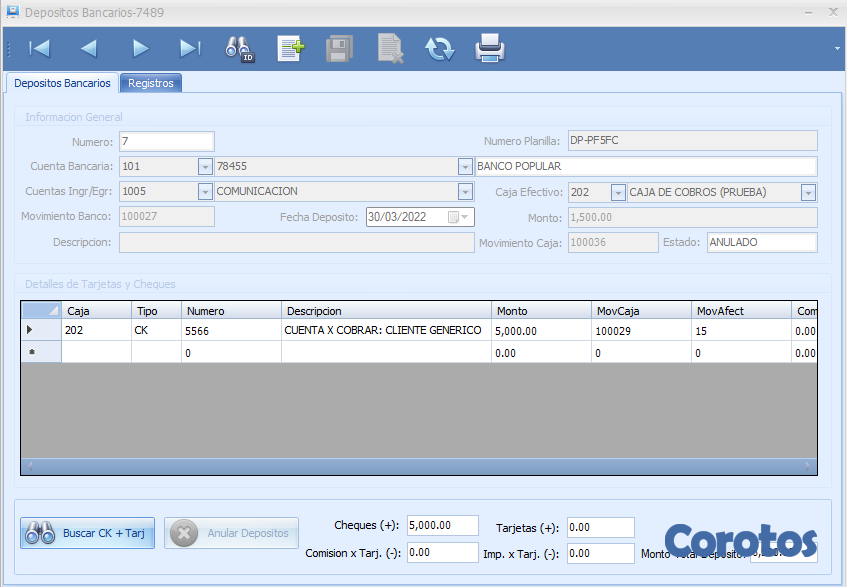Go to the first record

(x=40, y=48)
